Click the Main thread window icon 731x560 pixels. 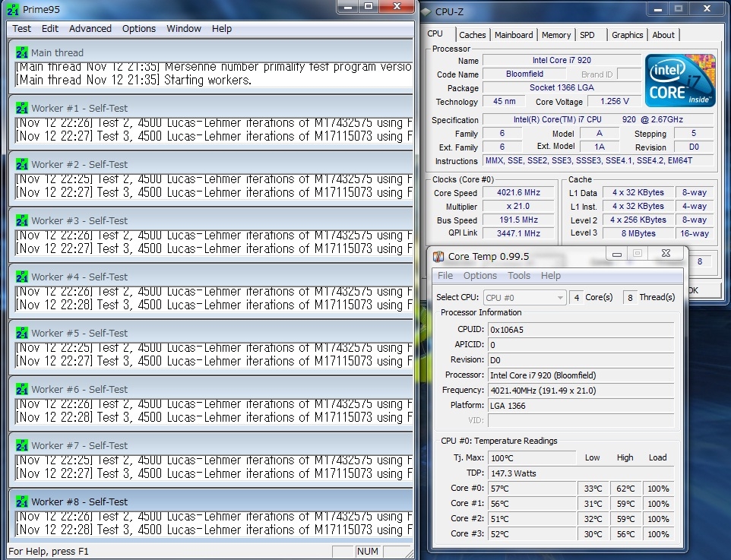pyautogui.click(x=21, y=52)
